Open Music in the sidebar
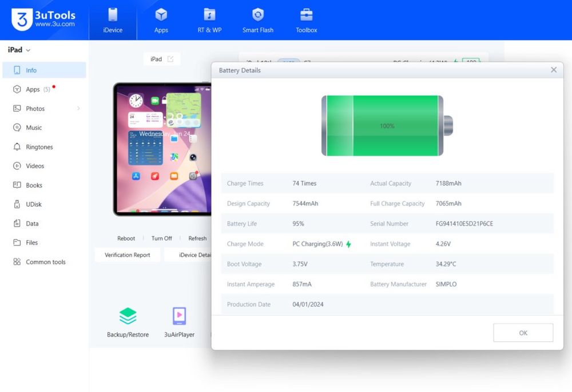 point(44,128)
